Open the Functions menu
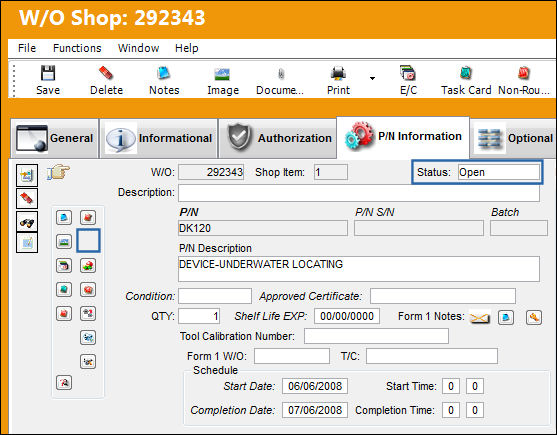The image size is (557, 435). (77, 48)
